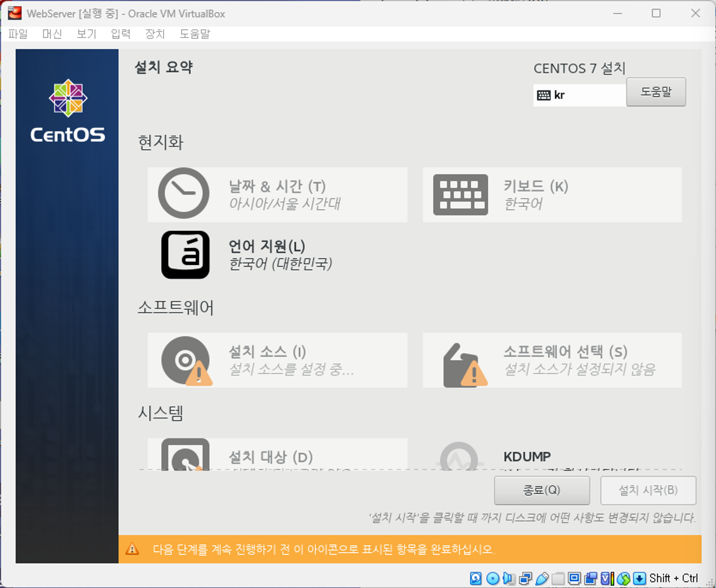Click the 설치 소스를 설정 중... status text
This screenshot has width=716, height=588.
(x=292, y=369)
